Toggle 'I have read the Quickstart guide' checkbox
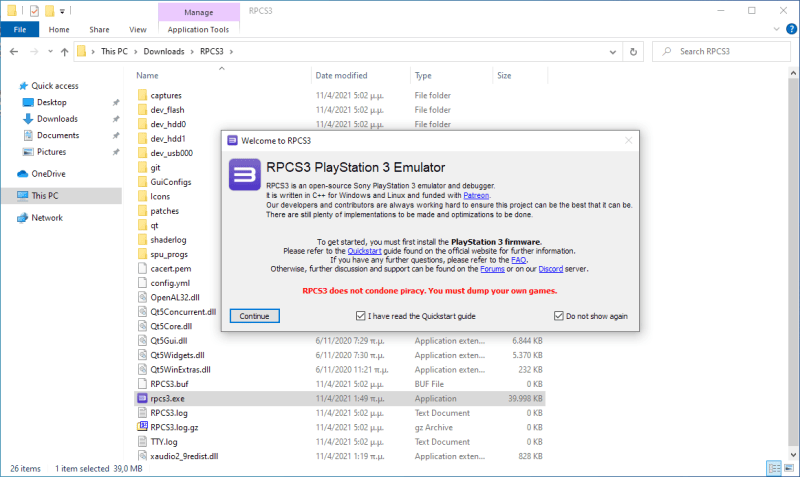This screenshot has width=800, height=477. tap(361, 316)
